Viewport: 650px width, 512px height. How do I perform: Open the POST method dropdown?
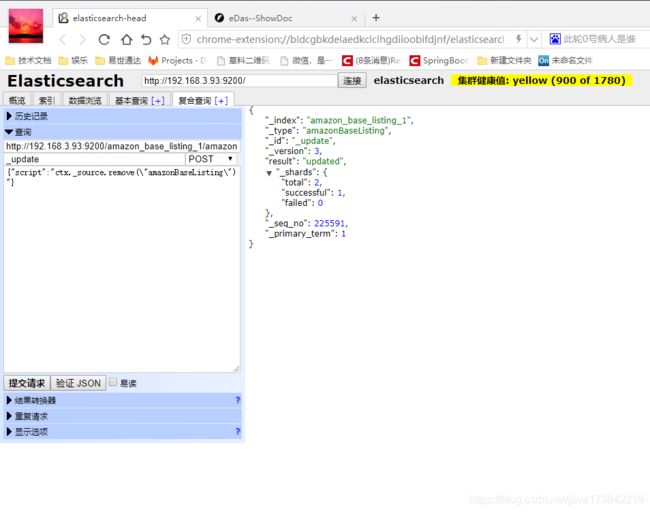point(212,159)
